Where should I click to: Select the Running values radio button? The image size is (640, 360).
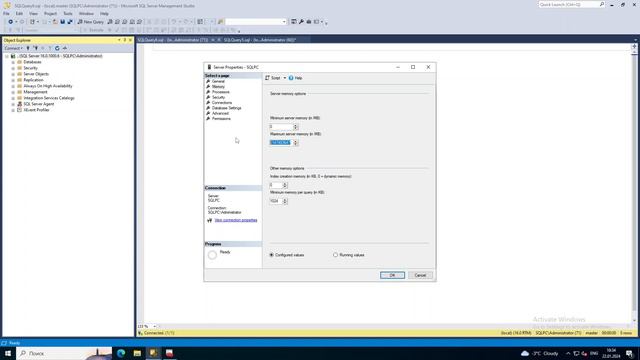tap(335, 255)
